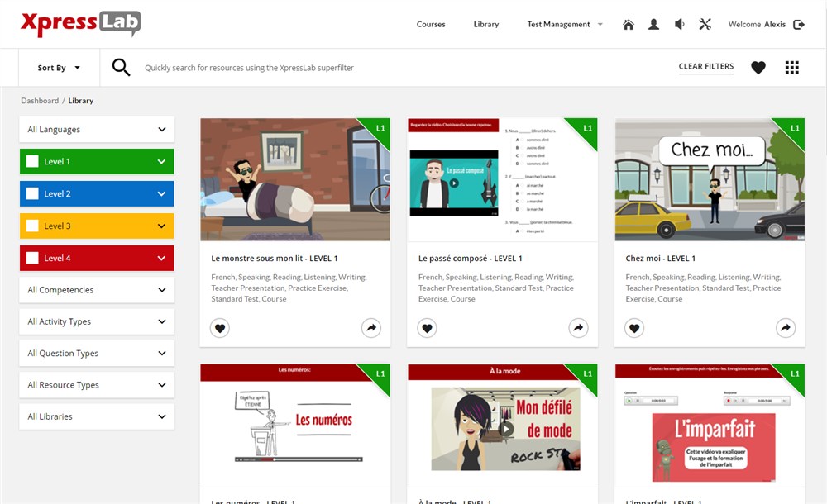Favorite the Chez moi card
827x504 pixels.
(x=634, y=328)
